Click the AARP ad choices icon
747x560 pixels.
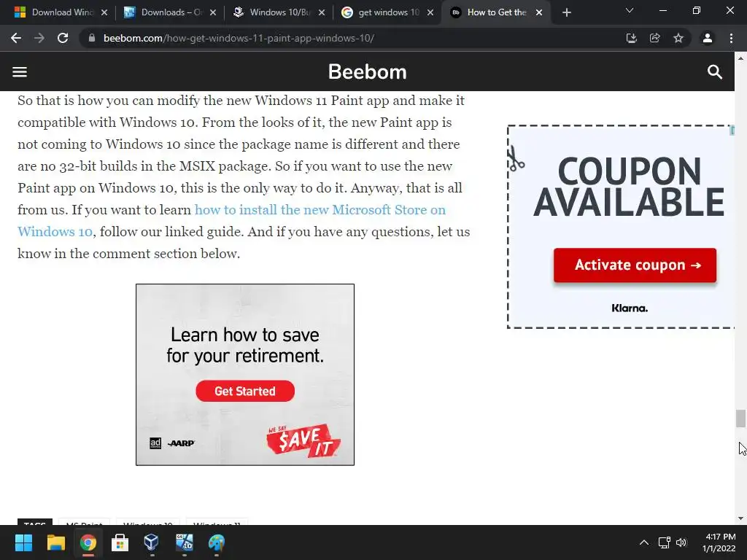tap(155, 443)
